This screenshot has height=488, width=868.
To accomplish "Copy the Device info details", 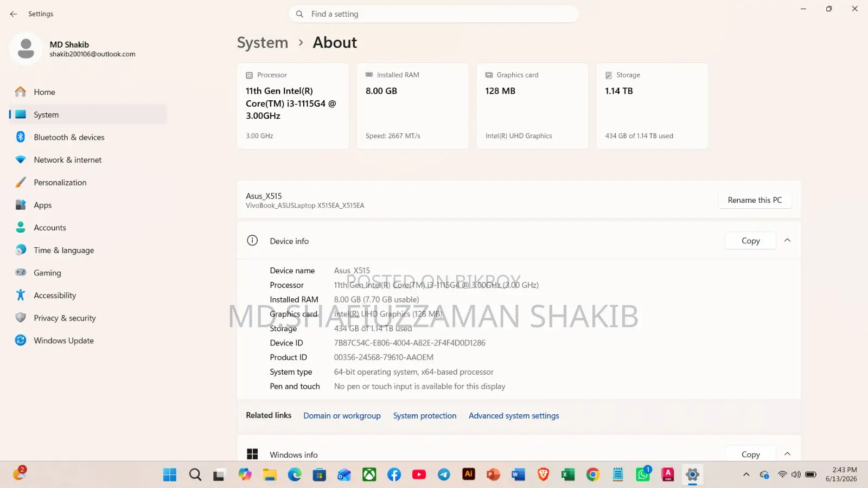I will pyautogui.click(x=751, y=241).
